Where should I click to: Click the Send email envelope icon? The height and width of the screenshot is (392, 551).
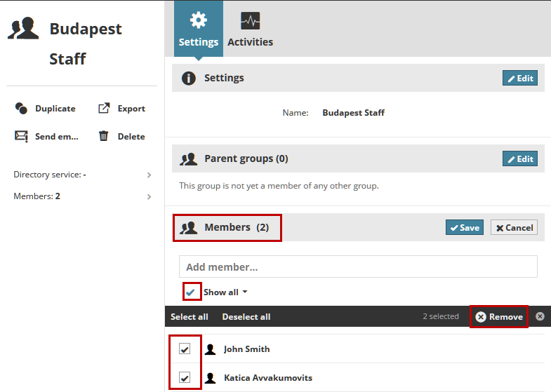(x=21, y=136)
